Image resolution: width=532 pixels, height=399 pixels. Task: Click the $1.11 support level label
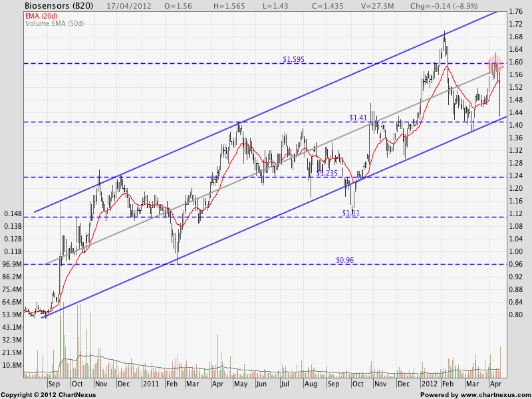351,213
